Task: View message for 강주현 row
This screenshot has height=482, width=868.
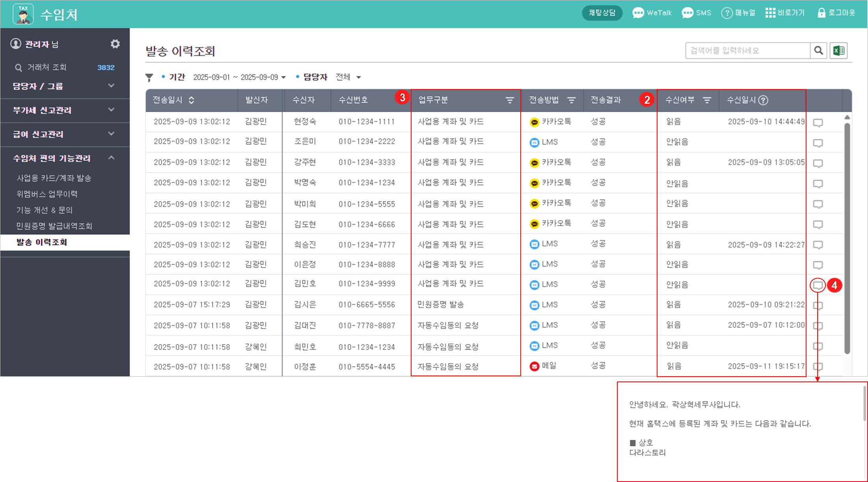Action: [x=818, y=163]
